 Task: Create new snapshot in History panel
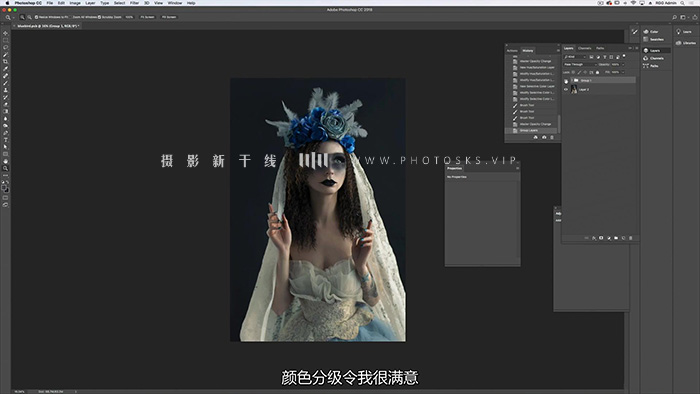point(544,137)
